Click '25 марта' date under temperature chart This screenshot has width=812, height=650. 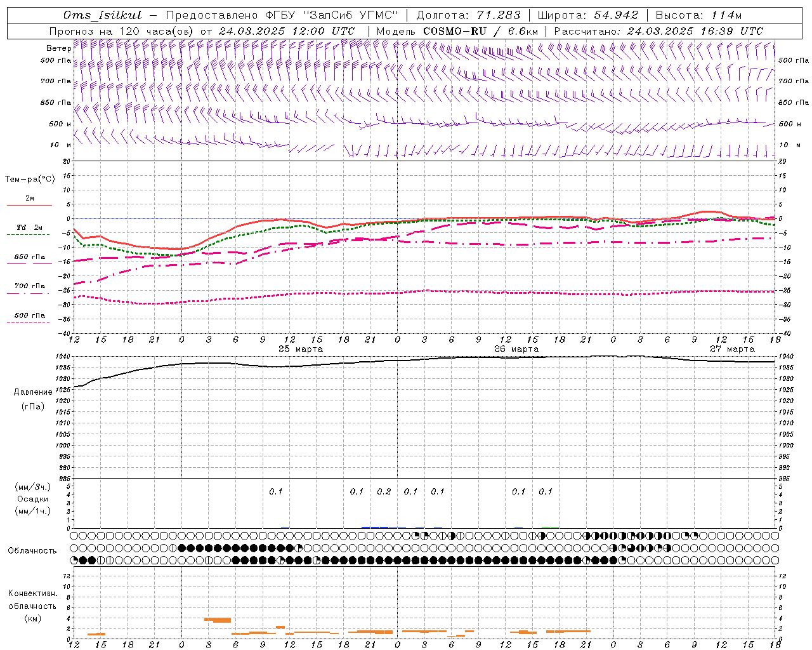(301, 349)
